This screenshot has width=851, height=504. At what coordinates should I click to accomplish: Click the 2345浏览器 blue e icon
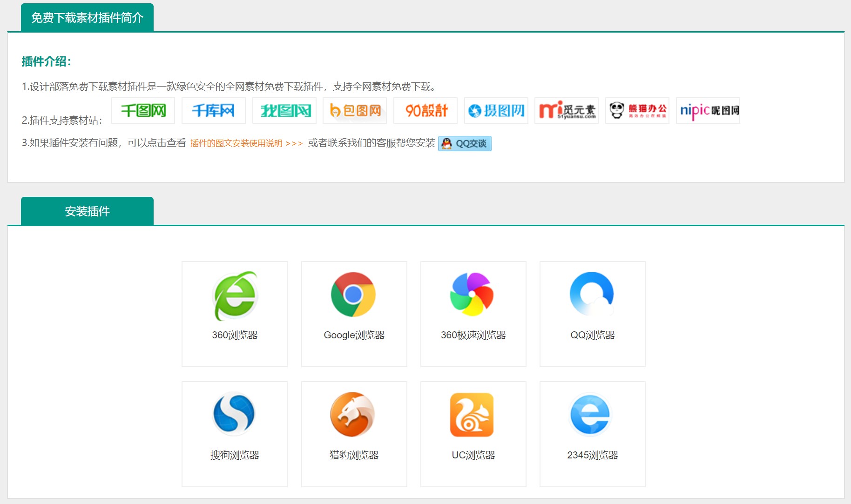[x=590, y=415]
